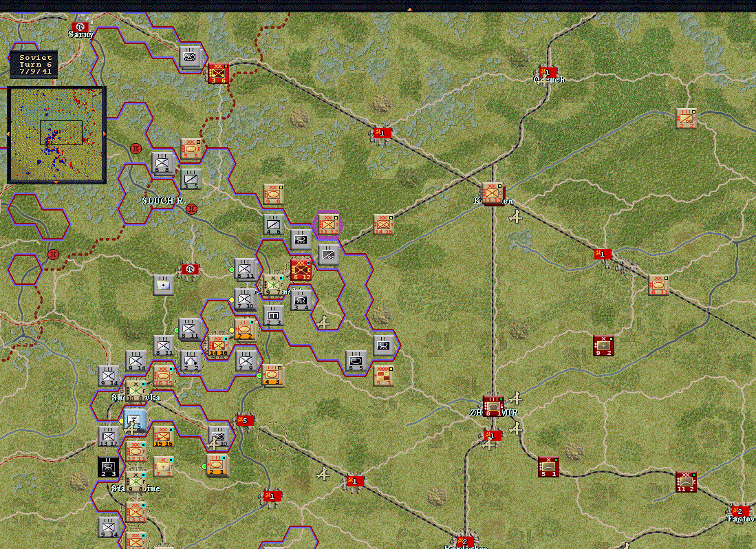Select red Soviet 6-12 rifle division
The height and width of the screenshot is (549, 756).
(x=301, y=270)
